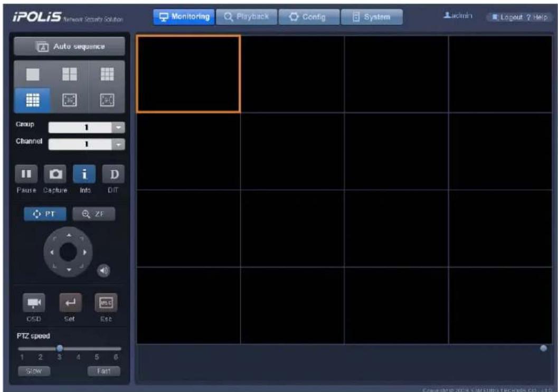Image resolution: width=558 pixels, height=392 pixels.
Task: Click the Slow speed button
Action: (x=34, y=371)
